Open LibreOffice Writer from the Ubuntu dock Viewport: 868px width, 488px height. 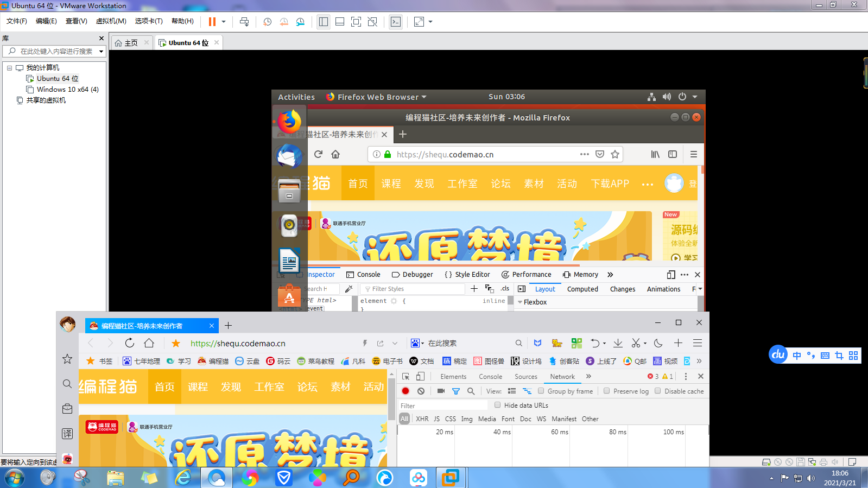coord(289,261)
